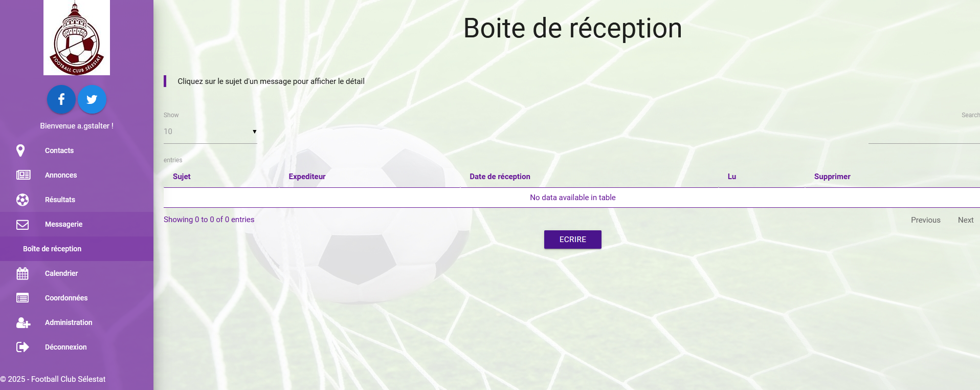Click the Calendrier calendar icon
This screenshot has width=980, height=390.
[x=23, y=273]
